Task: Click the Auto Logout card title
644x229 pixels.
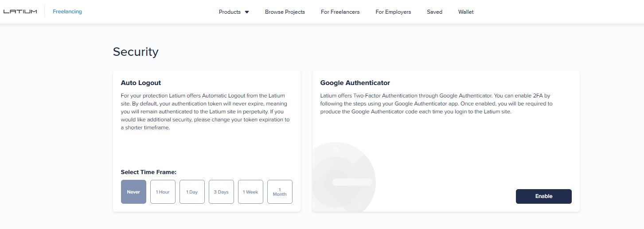Action: [x=141, y=83]
